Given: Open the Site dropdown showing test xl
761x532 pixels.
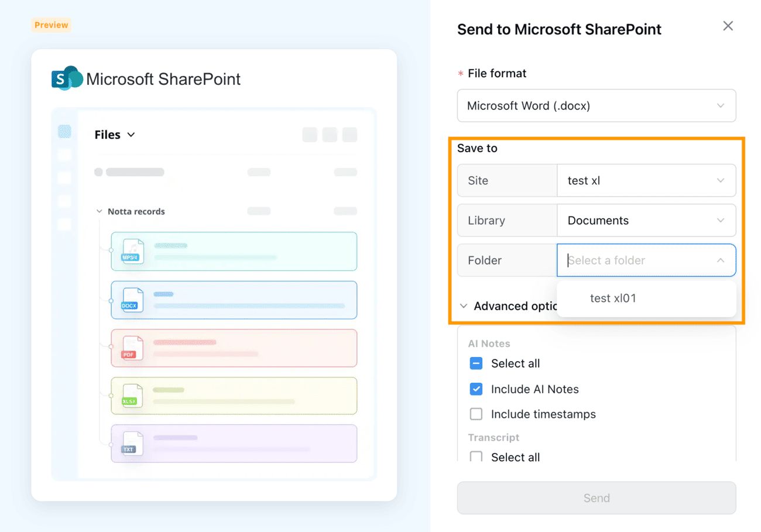Looking at the screenshot, I should [646, 180].
